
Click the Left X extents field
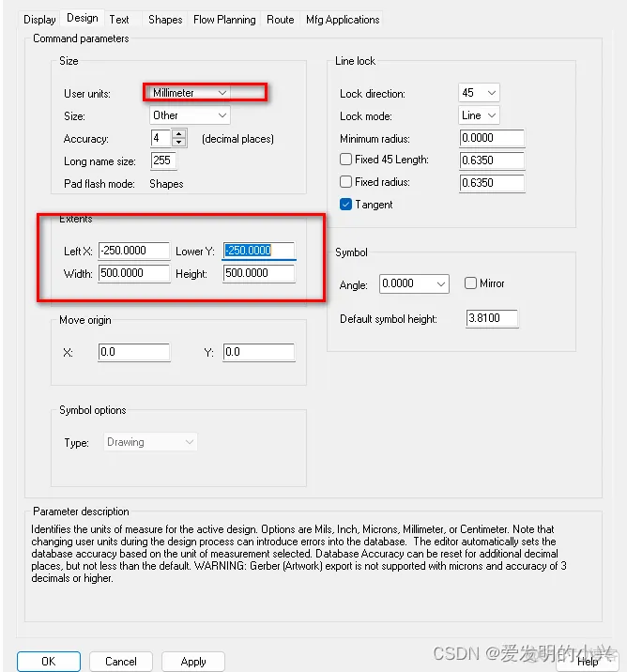click(133, 251)
